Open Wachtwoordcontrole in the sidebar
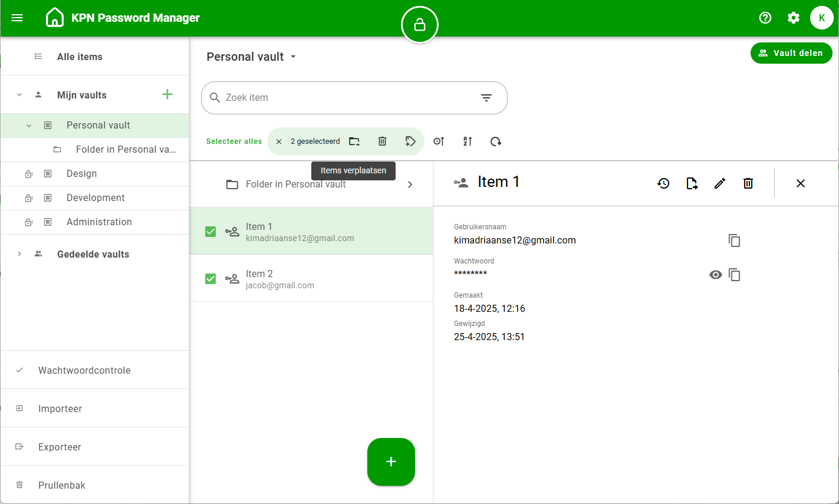Viewport: 839px width, 504px height. [84, 370]
